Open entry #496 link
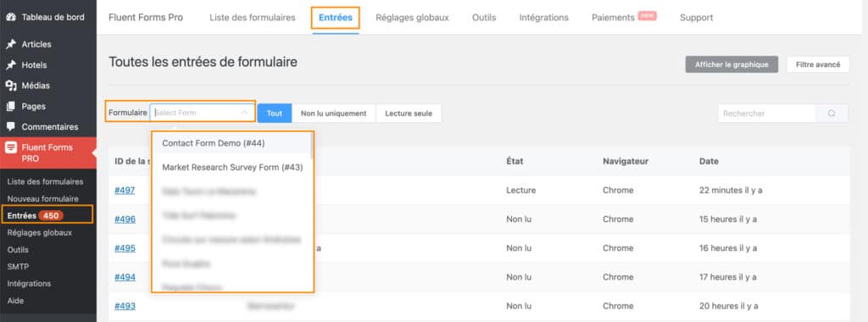This screenshot has height=322, width=868. click(x=125, y=219)
